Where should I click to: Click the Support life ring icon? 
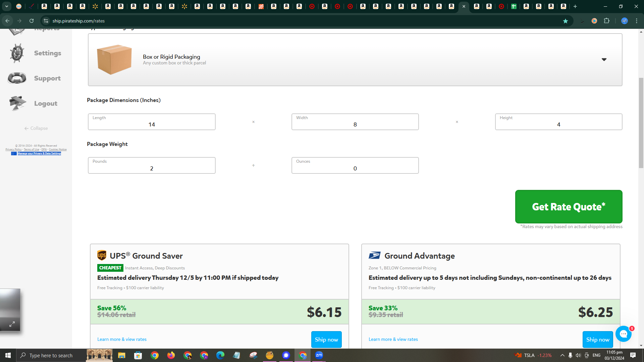(x=17, y=78)
